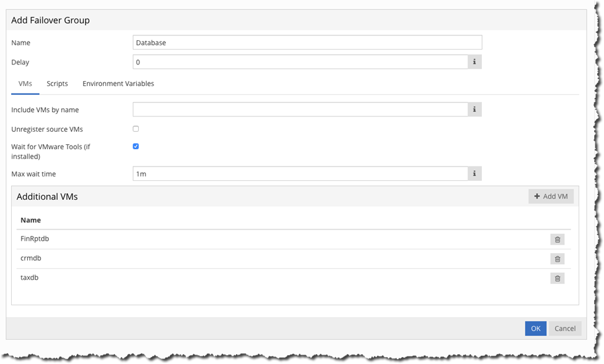The height and width of the screenshot is (364, 604).
Task: Delete the FinRptdb VM with trash icon
Action: (557, 240)
